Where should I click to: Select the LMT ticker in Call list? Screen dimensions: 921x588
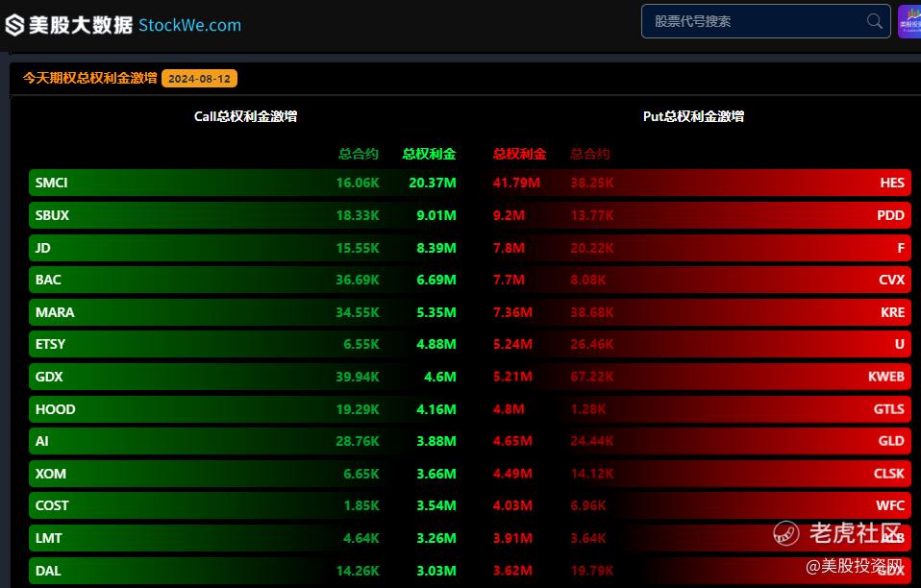pyautogui.click(x=48, y=538)
